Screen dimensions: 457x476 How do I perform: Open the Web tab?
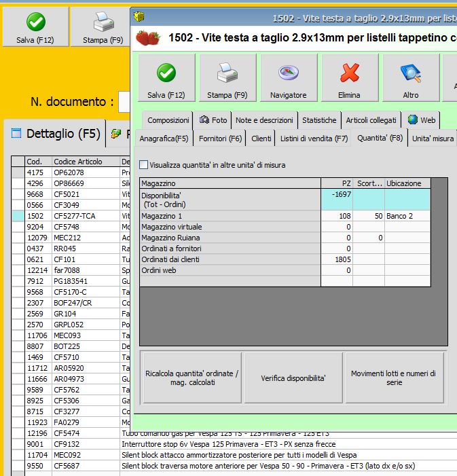[422, 120]
